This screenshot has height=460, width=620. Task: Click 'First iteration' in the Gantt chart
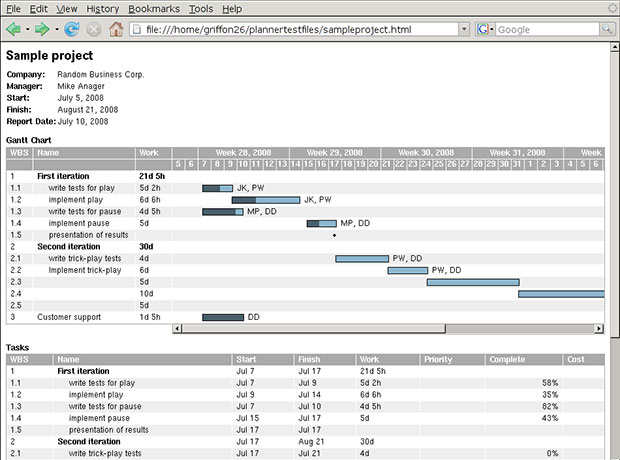pos(63,176)
